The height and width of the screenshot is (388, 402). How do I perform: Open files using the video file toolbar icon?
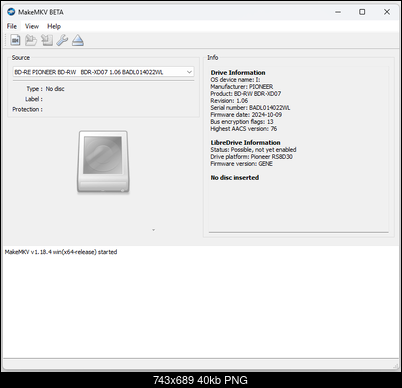pyautogui.click(x=15, y=40)
